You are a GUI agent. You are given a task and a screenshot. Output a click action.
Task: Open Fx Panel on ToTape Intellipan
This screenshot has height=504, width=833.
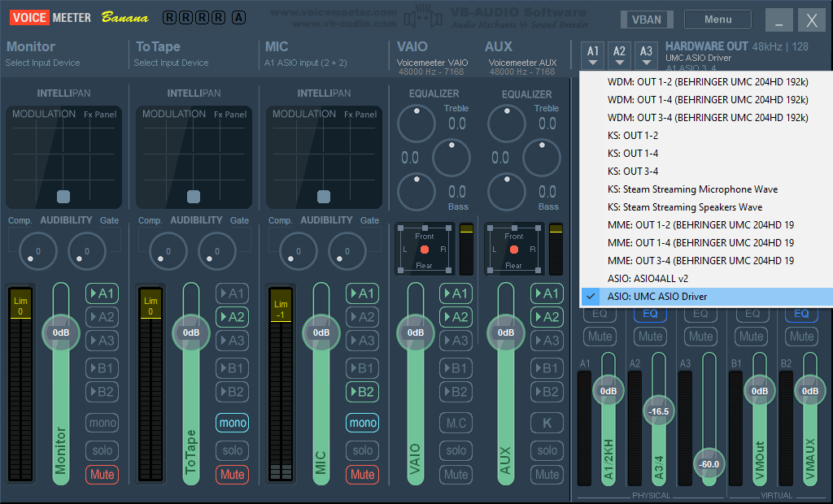(x=230, y=114)
